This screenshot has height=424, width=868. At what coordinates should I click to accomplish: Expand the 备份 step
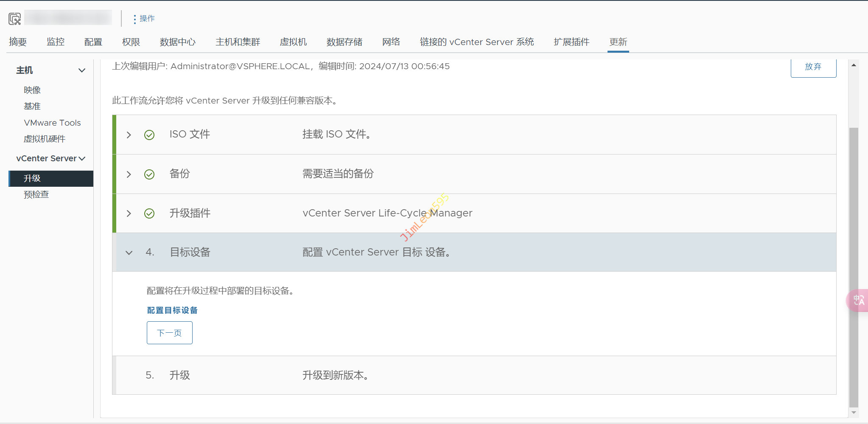[x=129, y=174]
